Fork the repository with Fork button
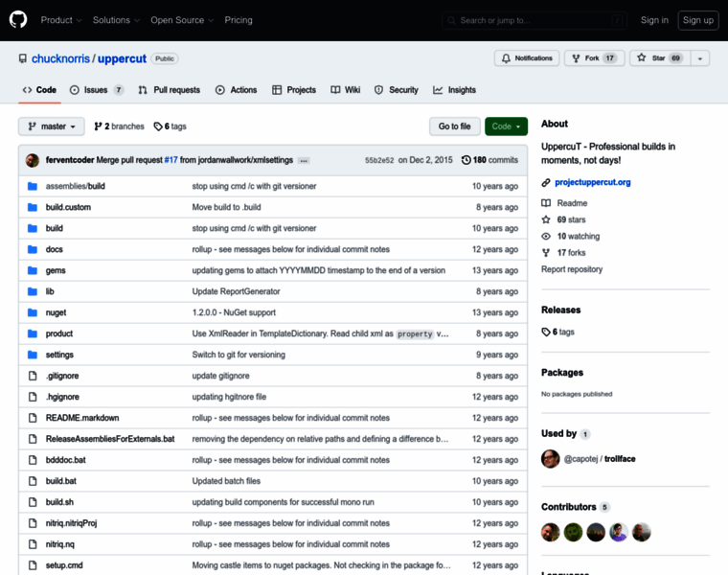Viewport: 728px width, 575px height. click(x=594, y=58)
